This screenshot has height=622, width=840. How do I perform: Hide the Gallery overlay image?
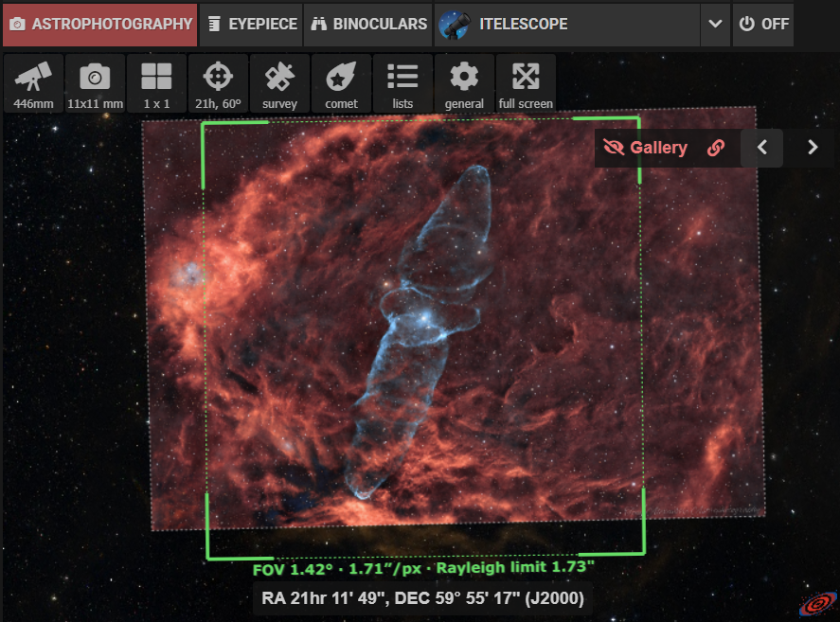tap(614, 148)
